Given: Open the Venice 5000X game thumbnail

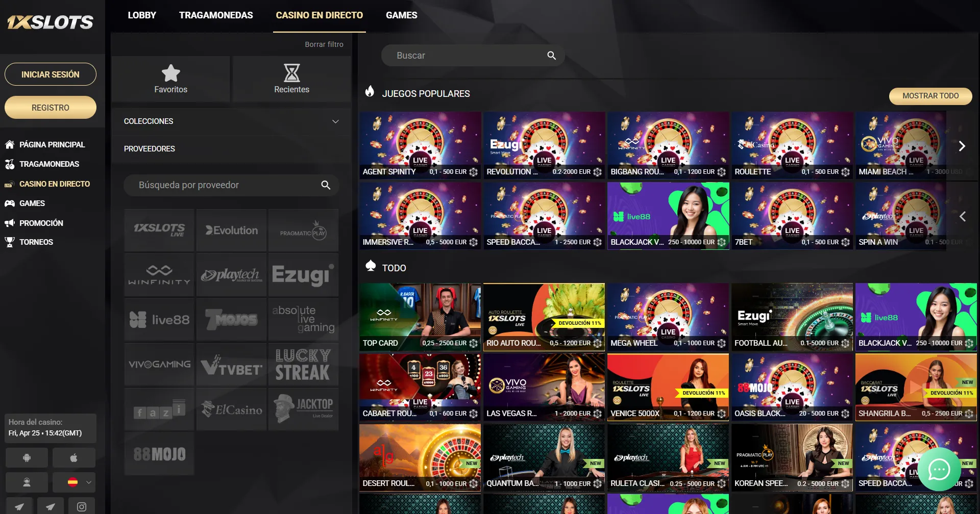Looking at the screenshot, I should pyautogui.click(x=668, y=388).
